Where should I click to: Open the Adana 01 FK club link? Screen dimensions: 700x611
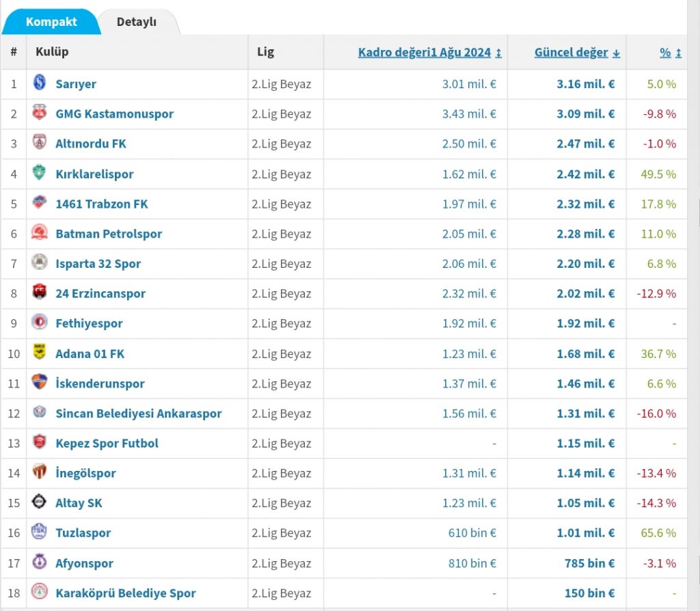pos(90,354)
